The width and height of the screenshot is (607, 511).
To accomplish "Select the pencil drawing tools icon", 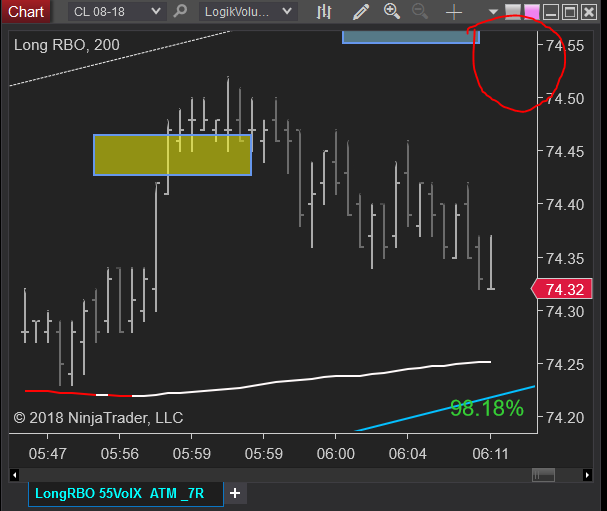I will point(361,12).
